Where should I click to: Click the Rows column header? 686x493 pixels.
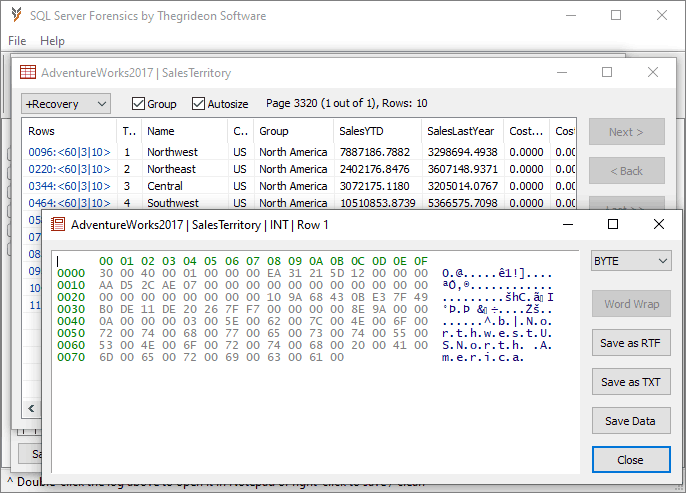[x=70, y=131]
